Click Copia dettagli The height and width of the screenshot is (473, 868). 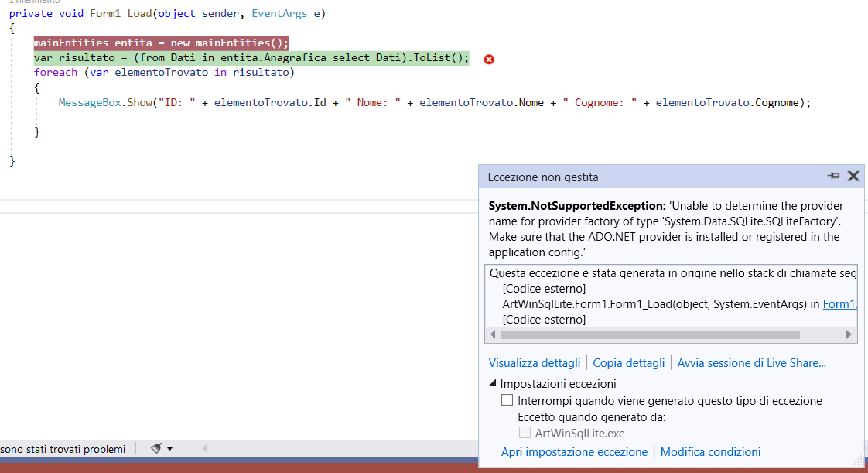(629, 363)
